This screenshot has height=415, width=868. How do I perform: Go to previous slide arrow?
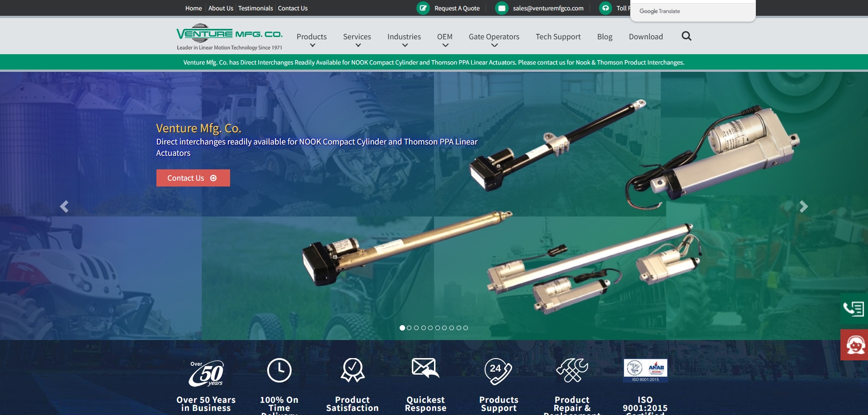(64, 206)
